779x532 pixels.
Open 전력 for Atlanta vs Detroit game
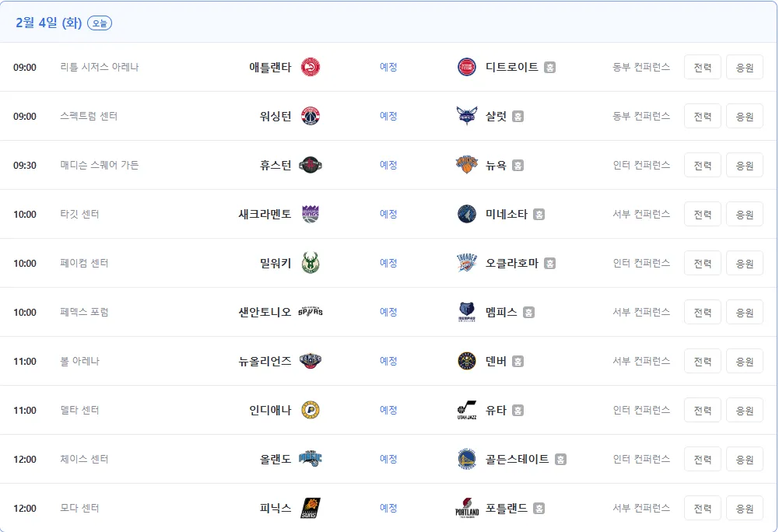click(x=703, y=68)
